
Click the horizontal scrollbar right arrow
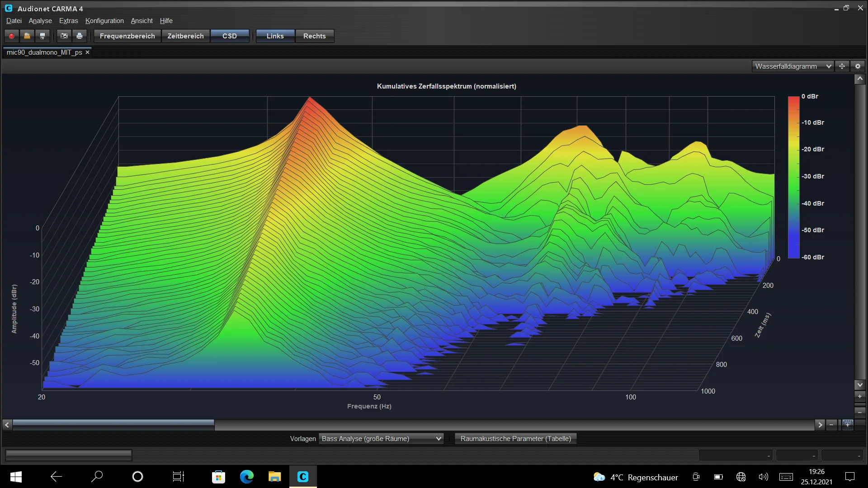click(x=820, y=425)
